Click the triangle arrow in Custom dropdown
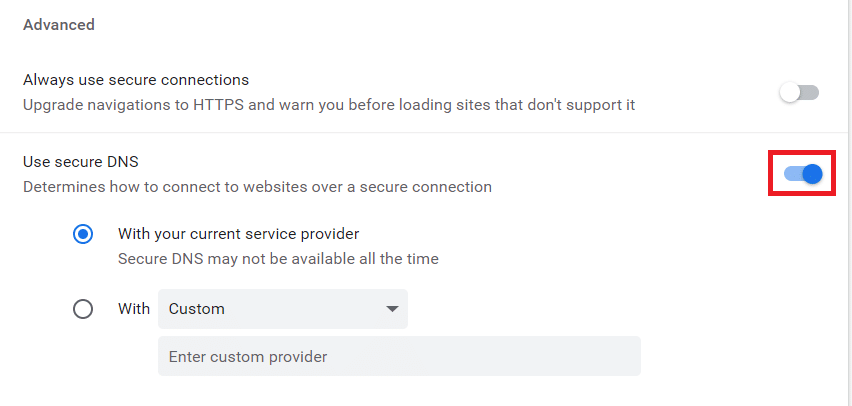Viewport: 852px width, 406px height. [392, 309]
